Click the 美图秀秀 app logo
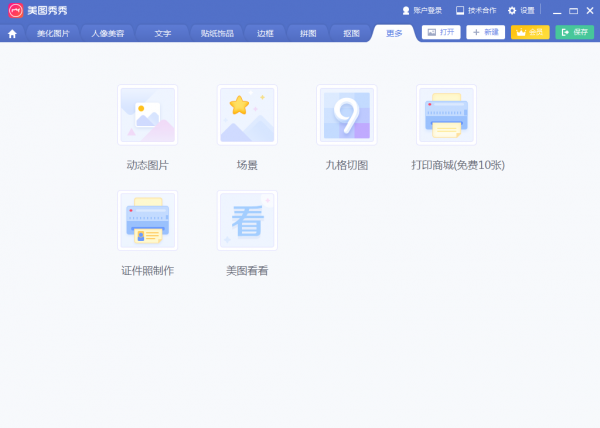Image resolution: width=600 pixels, height=428 pixels. (x=16, y=10)
